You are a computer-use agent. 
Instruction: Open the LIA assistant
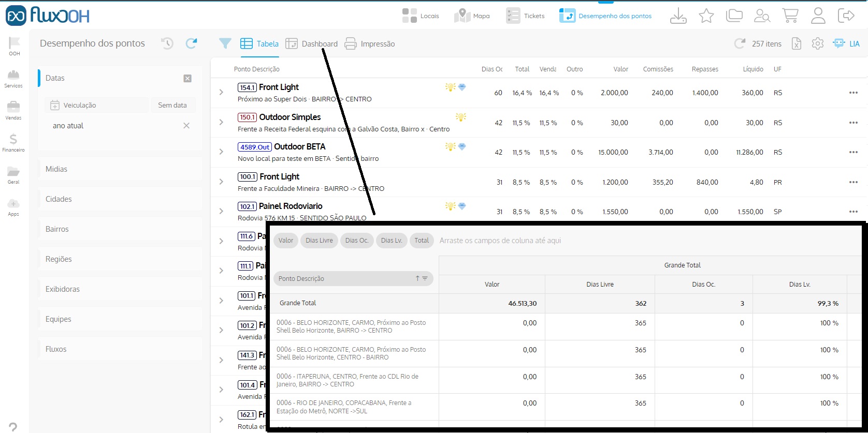[x=846, y=44]
